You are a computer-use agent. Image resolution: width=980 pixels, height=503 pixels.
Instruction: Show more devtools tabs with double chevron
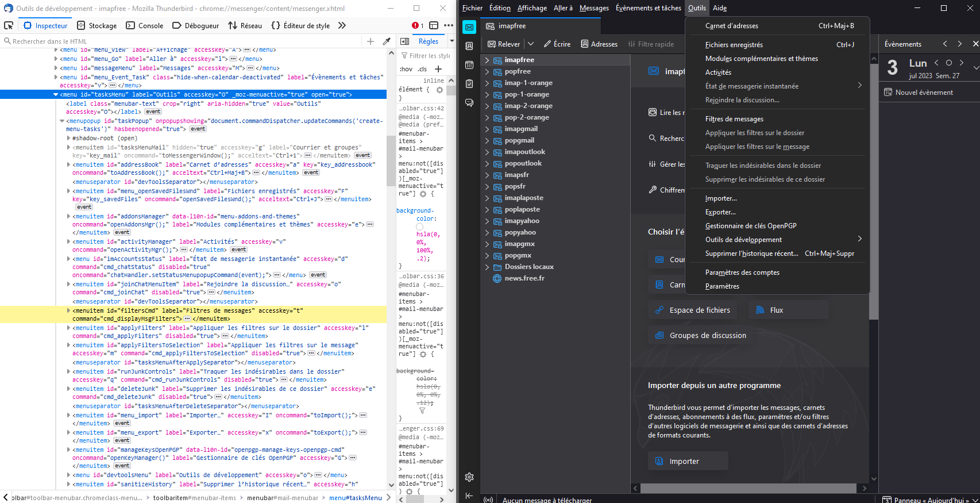pyautogui.click(x=342, y=25)
